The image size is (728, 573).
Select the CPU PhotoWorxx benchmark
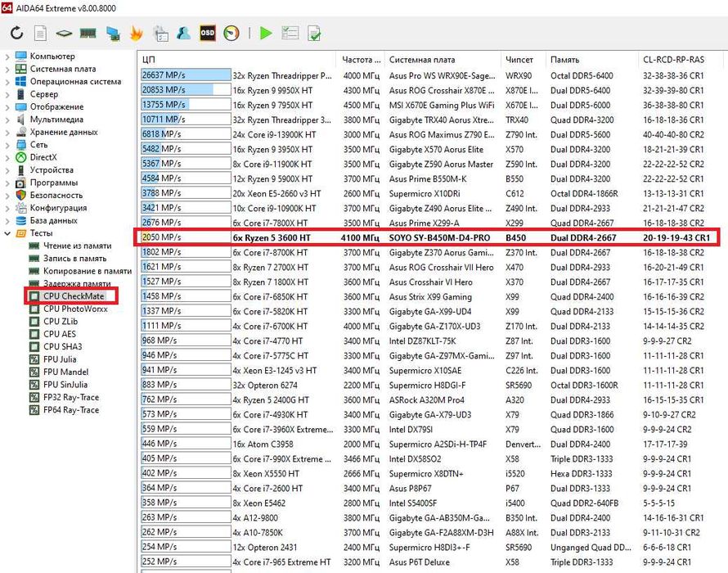[75, 309]
